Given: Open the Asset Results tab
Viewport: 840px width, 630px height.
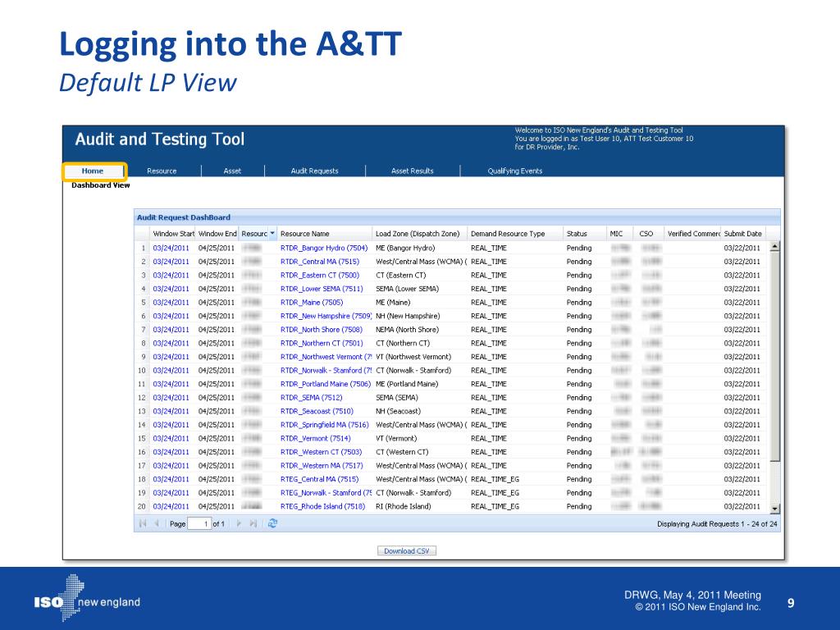Looking at the screenshot, I should (412, 171).
